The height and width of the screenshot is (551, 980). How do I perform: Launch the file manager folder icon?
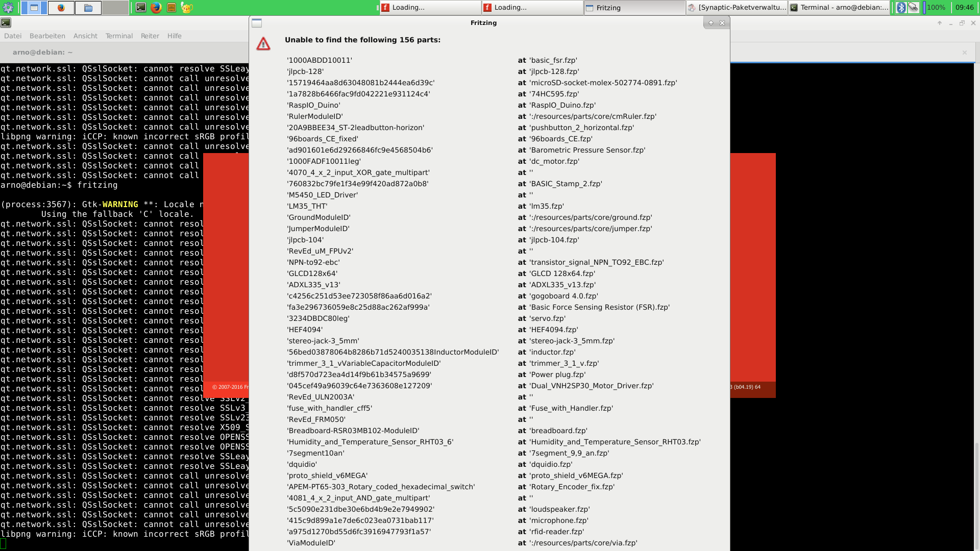(x=88, y=8)
